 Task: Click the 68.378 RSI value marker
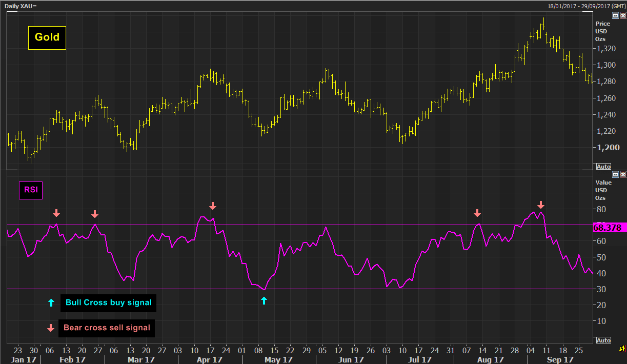[607, 227]
